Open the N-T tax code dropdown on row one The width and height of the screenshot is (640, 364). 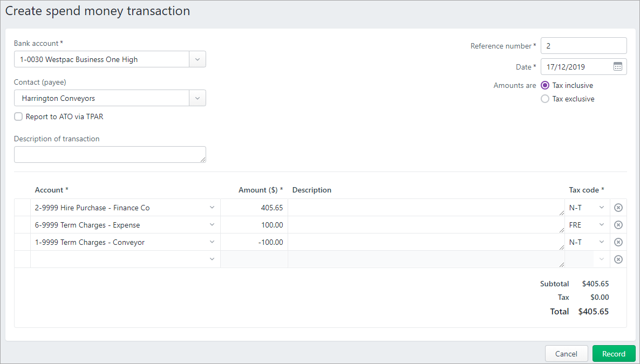click(x=601, y=207)
